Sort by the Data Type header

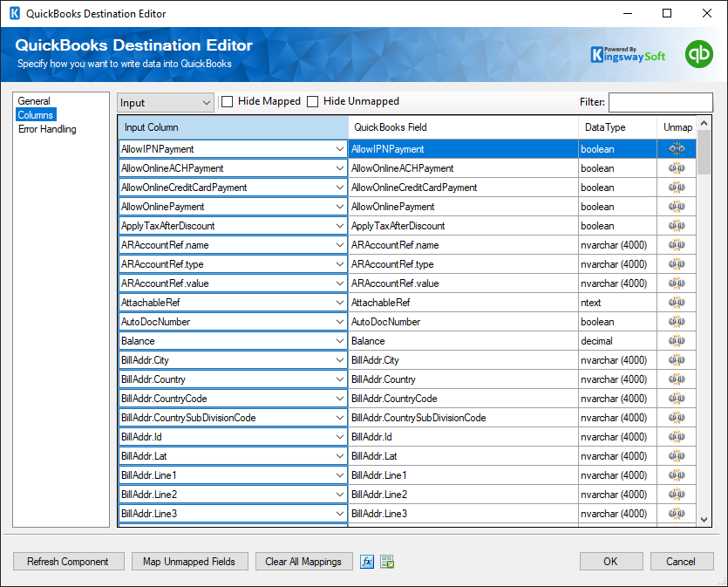point(617,127)
